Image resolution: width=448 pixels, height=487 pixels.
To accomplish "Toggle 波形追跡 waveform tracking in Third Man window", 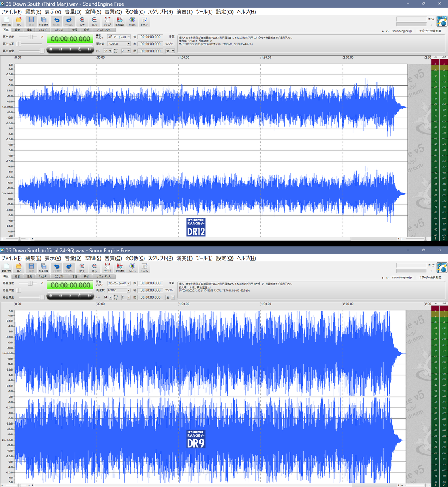I will [120, 21].
